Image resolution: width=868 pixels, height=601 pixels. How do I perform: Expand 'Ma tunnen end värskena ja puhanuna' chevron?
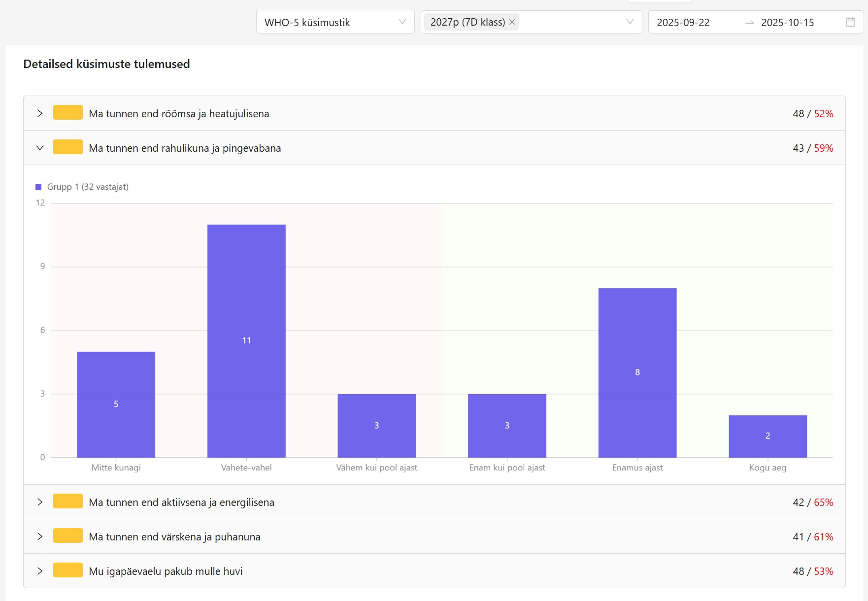point(40,537)
